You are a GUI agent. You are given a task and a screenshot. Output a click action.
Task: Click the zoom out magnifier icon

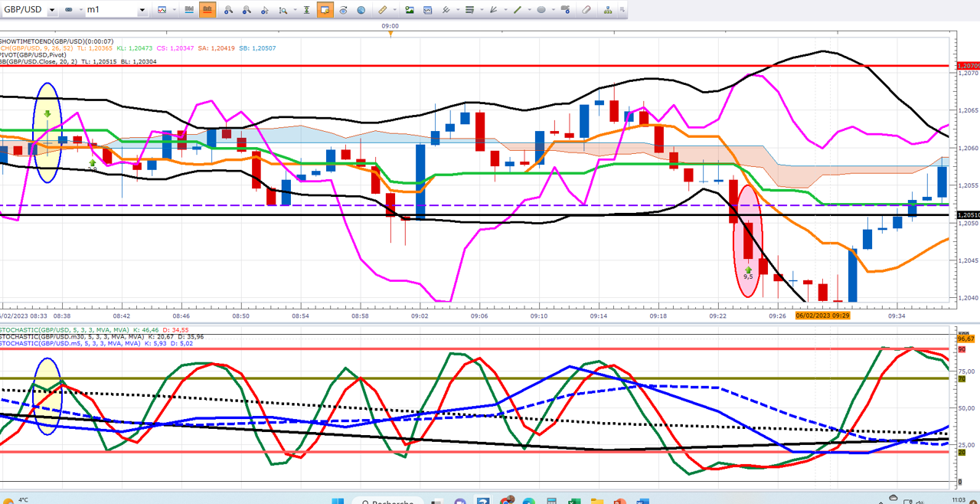click(247, 10)
